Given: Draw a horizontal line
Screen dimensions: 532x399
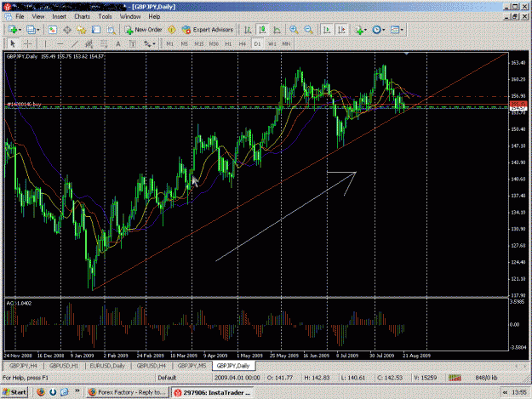Looking at the screenshot, I should 60,43.
